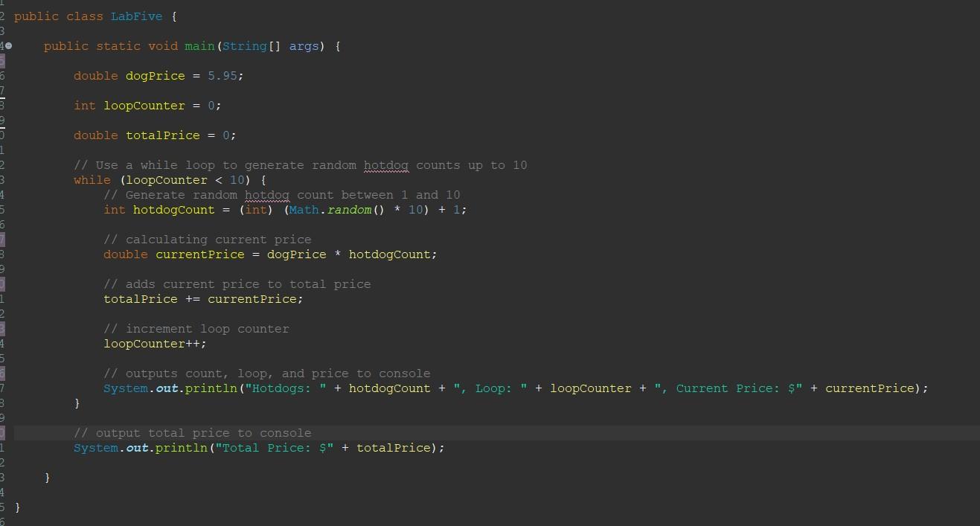Screen dimensions: 980x526
Task: Click the misspelled word hotdog in comment
Action: [385, 164]
